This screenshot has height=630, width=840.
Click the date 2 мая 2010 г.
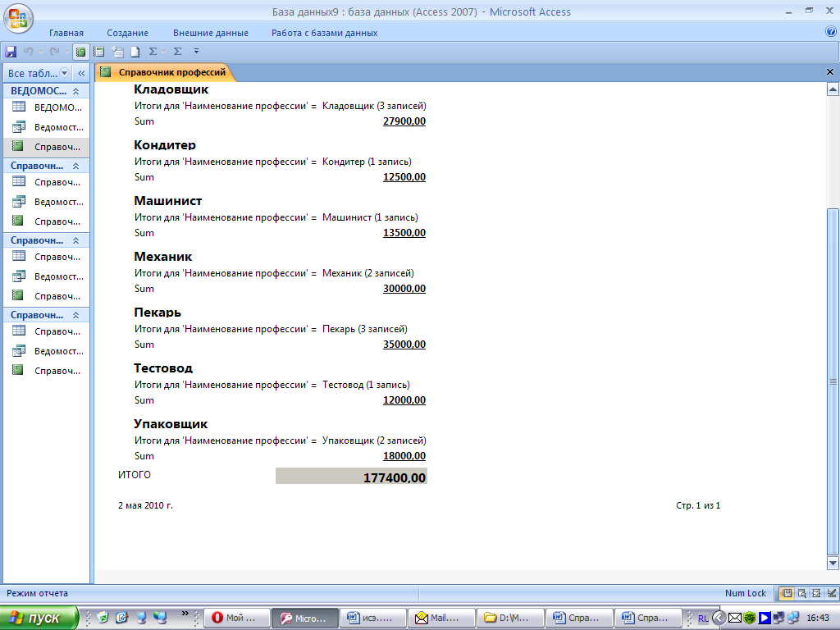click(x=146, y=505)
